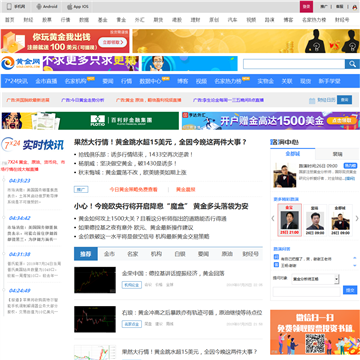This screenshot has width=360, height=360.
Task: Select the red-highlighted host card 25日 21:00
Action: click(290, 220)
